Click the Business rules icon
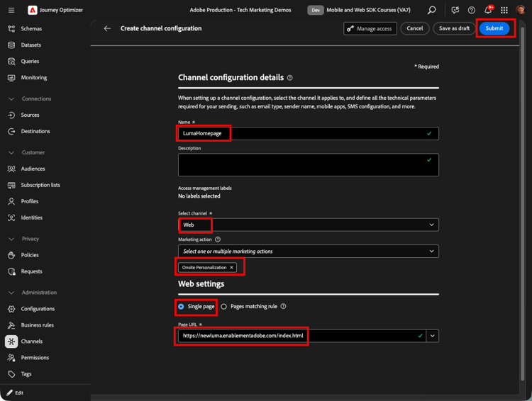The image size is (532, 401). tap(11, 325)
